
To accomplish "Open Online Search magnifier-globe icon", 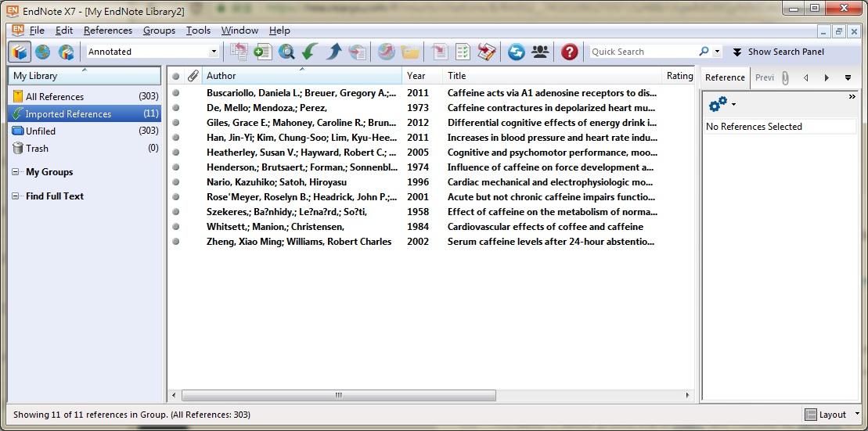I will coord(286,52).
